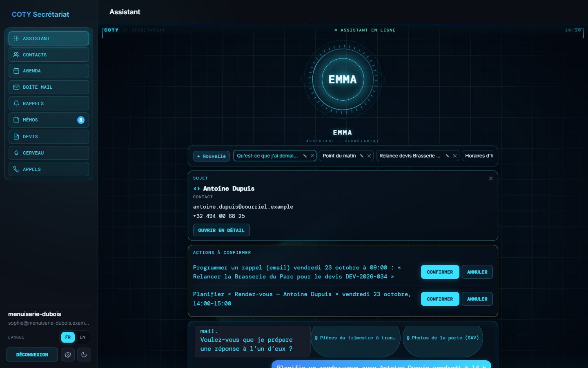Click the COTY Secrétariat logo

click(40, 14)
